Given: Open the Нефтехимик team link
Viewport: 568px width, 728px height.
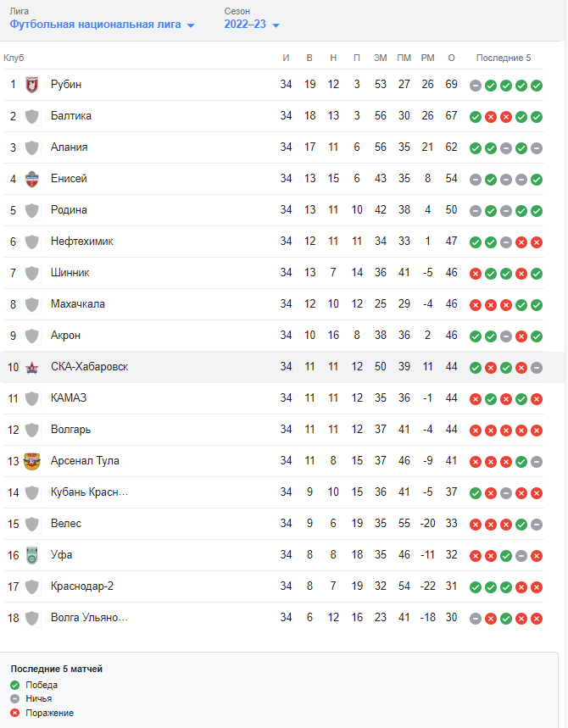Looking at the screenshot, I should click(81, 242).
